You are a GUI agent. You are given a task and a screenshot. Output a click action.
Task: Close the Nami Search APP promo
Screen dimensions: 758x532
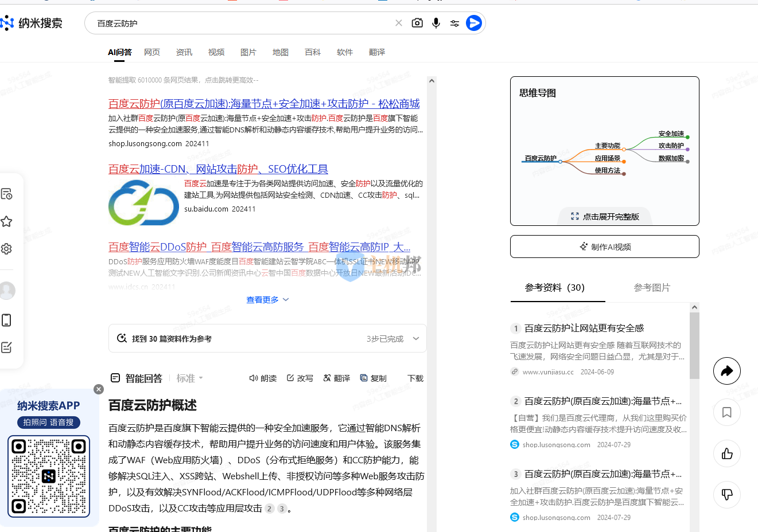coord(99,389)
